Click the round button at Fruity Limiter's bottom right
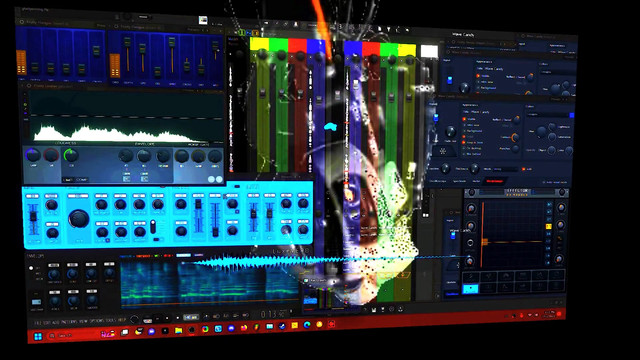This screenshot has width=640, height=360. coord(219,179)
